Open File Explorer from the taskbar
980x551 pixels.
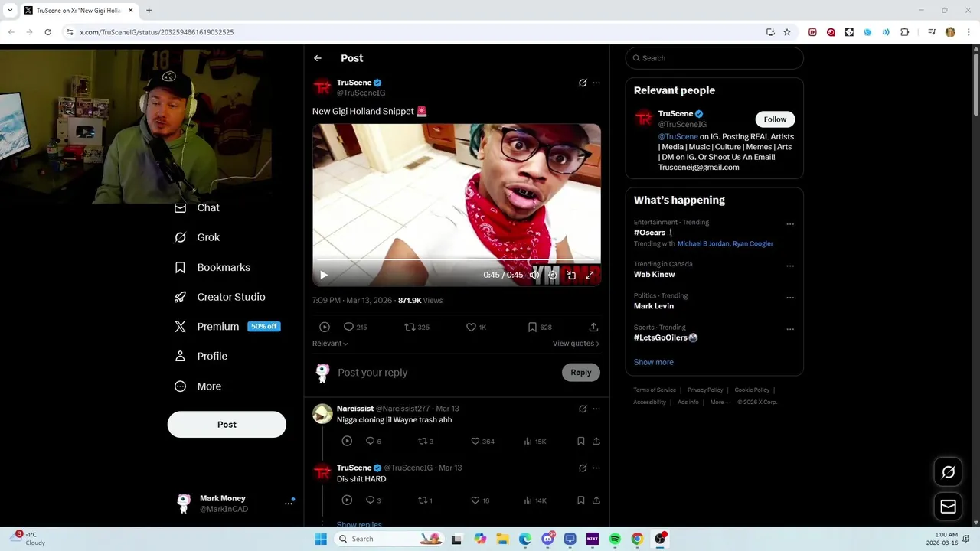502,539
